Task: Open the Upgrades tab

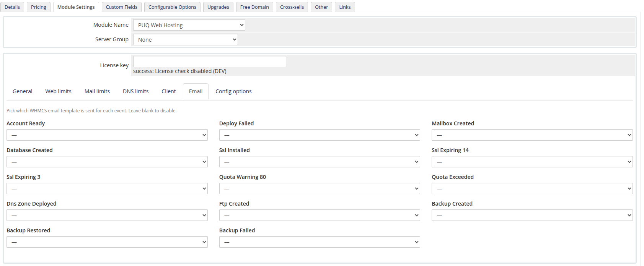Action: tap(218, 7)
